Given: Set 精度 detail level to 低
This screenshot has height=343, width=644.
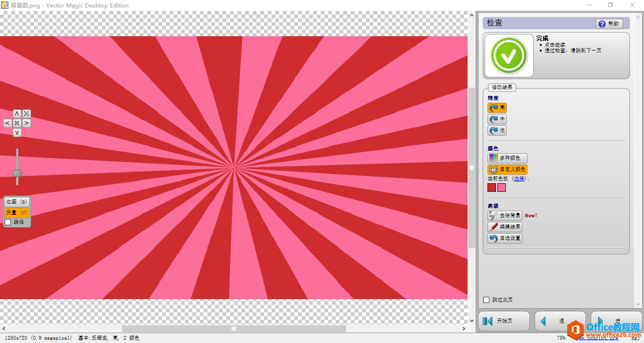Looking at the screenshot, I should [x=497, y=131].
